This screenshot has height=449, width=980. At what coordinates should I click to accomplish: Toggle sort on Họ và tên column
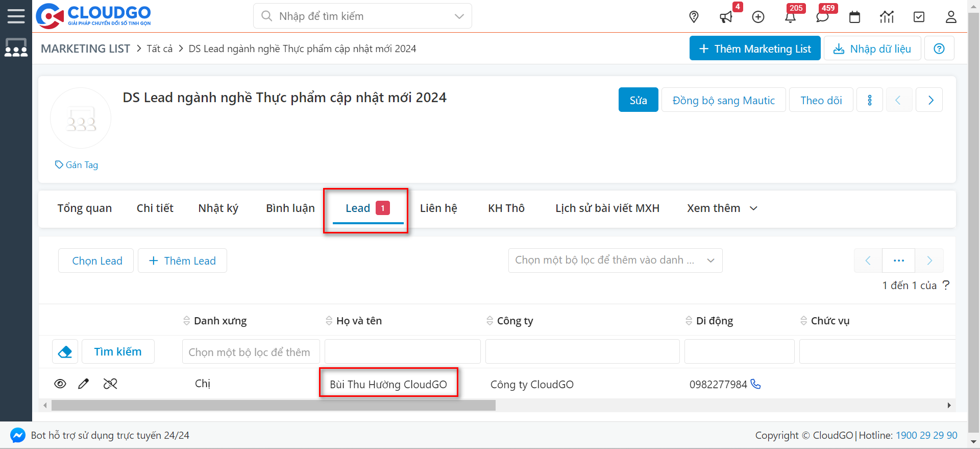(329, 321)
